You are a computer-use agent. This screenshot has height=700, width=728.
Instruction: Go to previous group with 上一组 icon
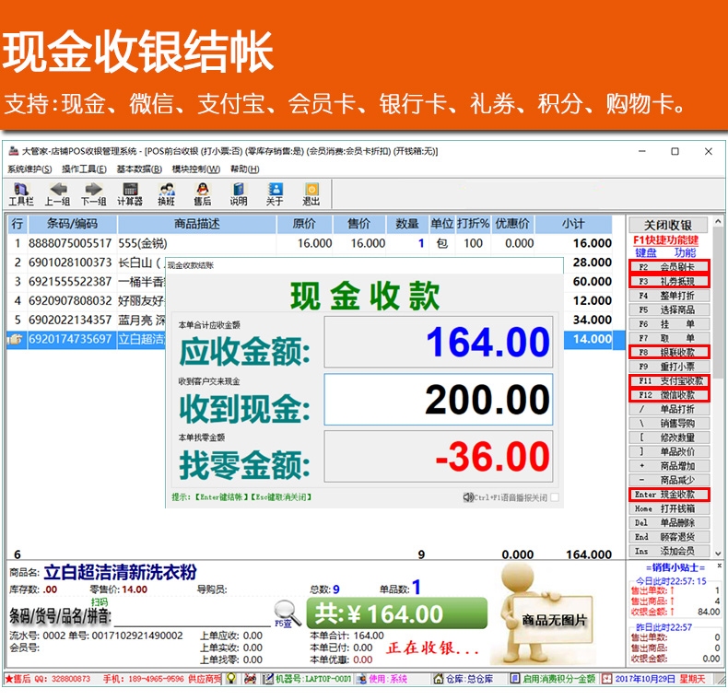pos(57,194)
